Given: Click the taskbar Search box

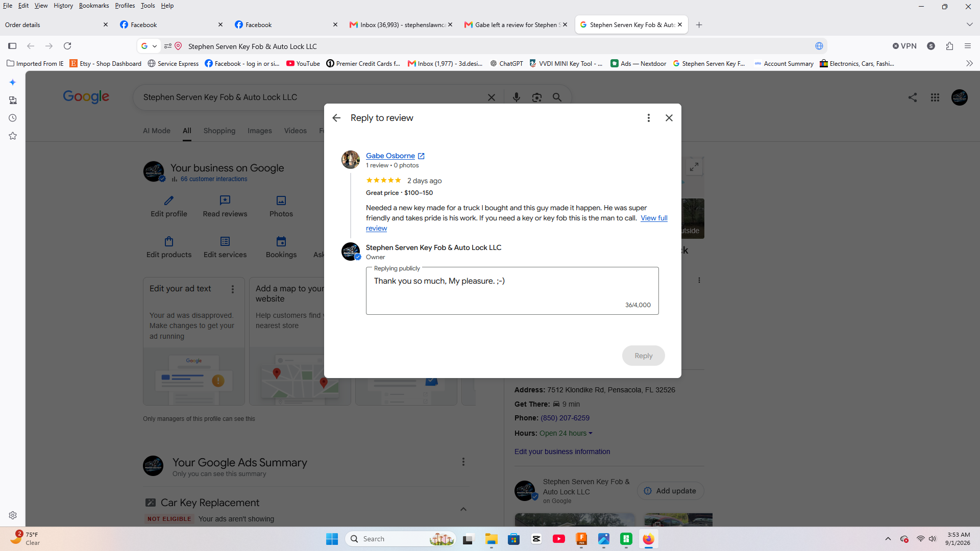Looking at the screenshot, I should pos(401,539).
